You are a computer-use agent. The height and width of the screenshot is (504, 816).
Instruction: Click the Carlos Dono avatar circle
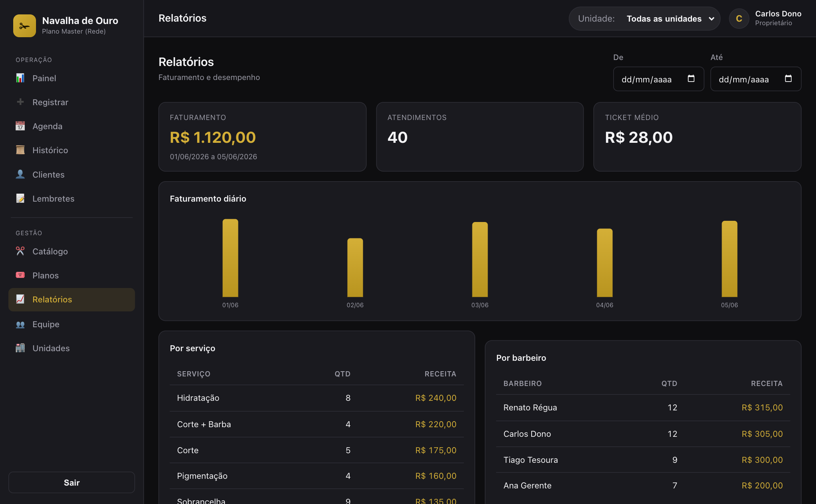(x=739, y=18)
